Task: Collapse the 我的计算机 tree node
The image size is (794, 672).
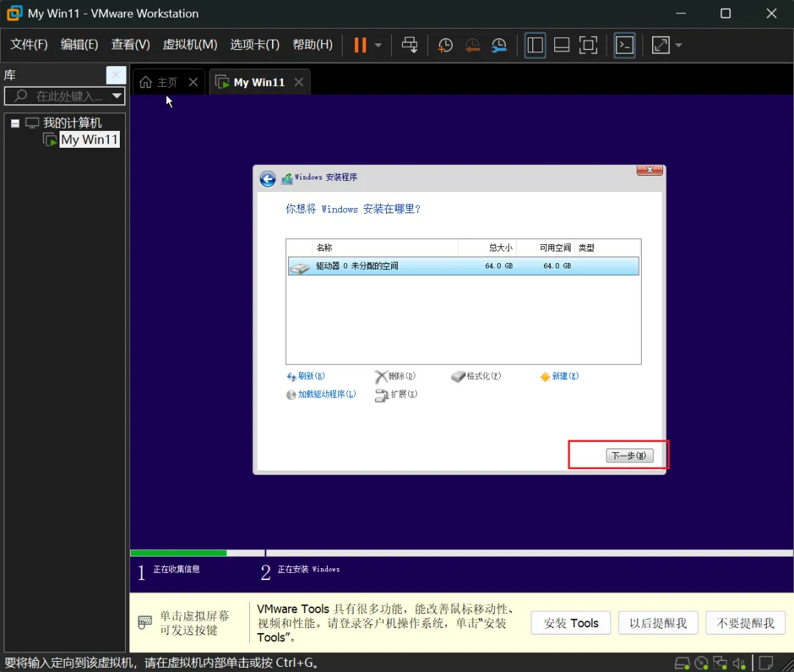Action: pos(15,123)
